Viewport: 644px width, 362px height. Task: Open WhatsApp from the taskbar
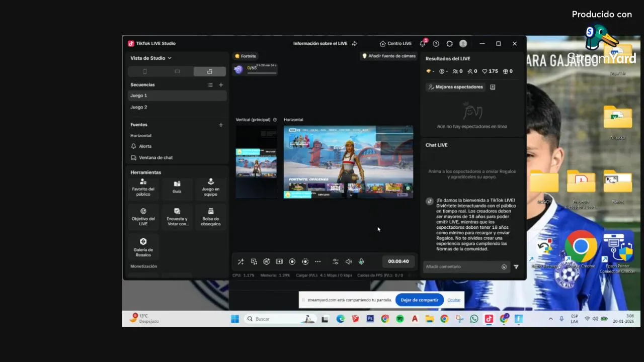point(474,319)
